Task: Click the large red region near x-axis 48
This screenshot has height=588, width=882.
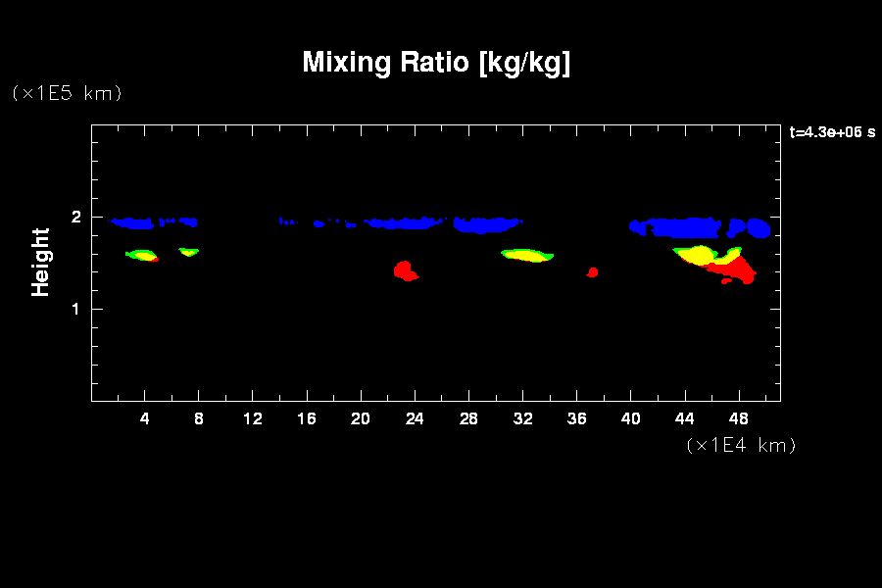Action: 737,268
